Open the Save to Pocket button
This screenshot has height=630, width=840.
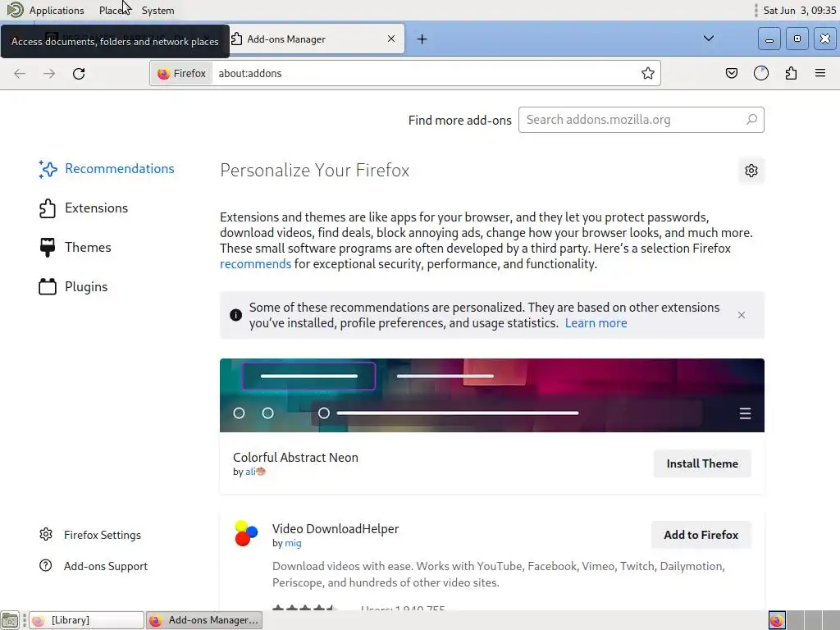(731, 73)
